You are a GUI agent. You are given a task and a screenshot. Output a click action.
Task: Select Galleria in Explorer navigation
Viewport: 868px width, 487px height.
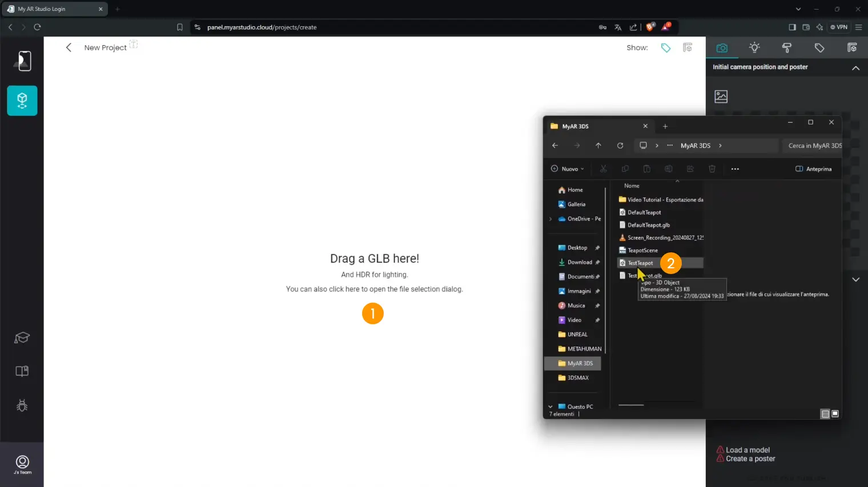[573, 204]
